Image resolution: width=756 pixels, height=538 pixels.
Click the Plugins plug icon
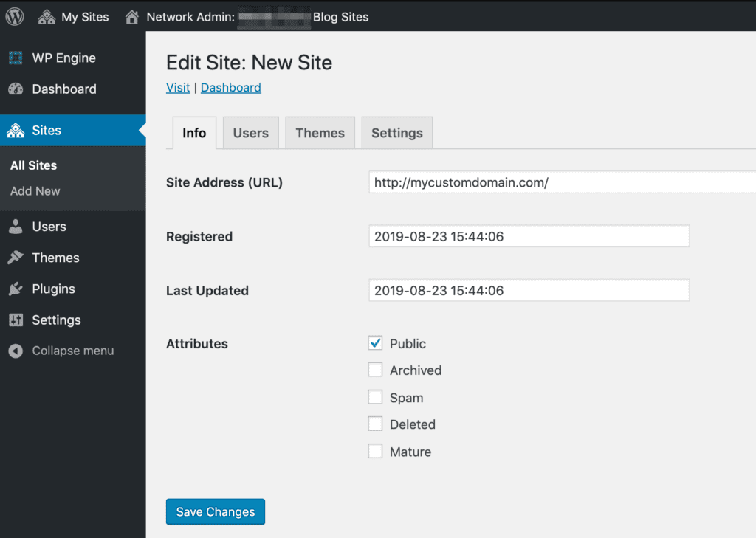coord(16,289)
